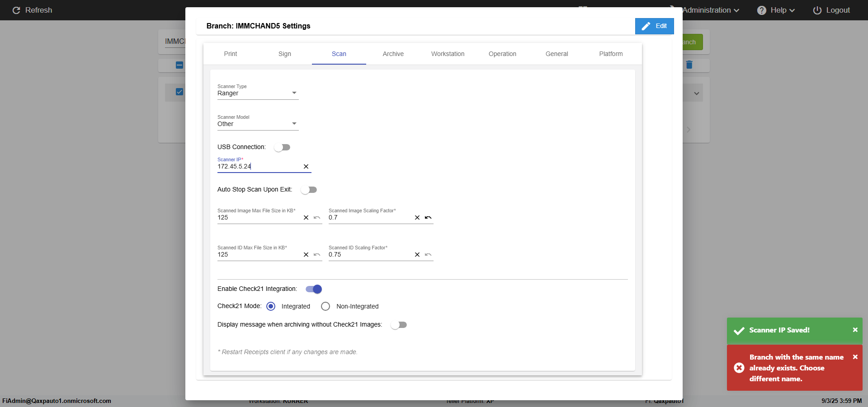Viewport: 868px width, 407px height.
Task: Switch to the General tab
Action: [x=557, y=54]
